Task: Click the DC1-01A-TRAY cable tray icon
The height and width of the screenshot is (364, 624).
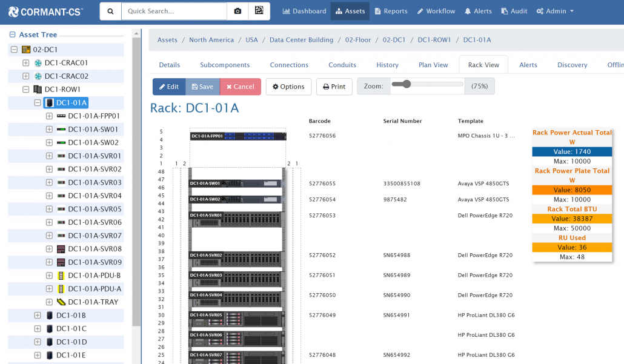Action: coord(61,302)
